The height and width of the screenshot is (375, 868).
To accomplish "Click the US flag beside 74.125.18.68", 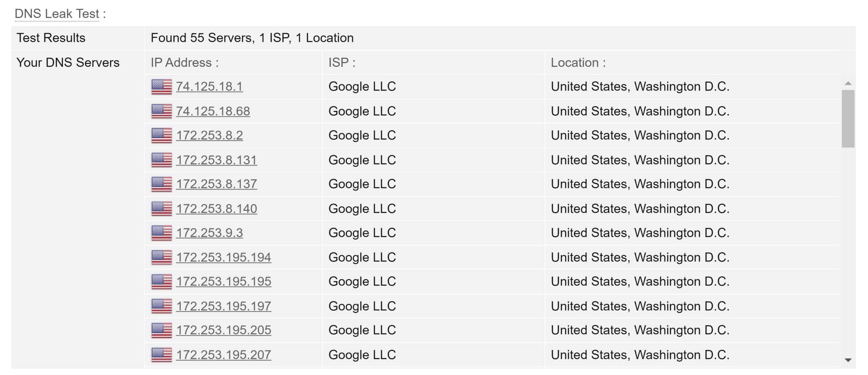I will click(x=161, y=111).
